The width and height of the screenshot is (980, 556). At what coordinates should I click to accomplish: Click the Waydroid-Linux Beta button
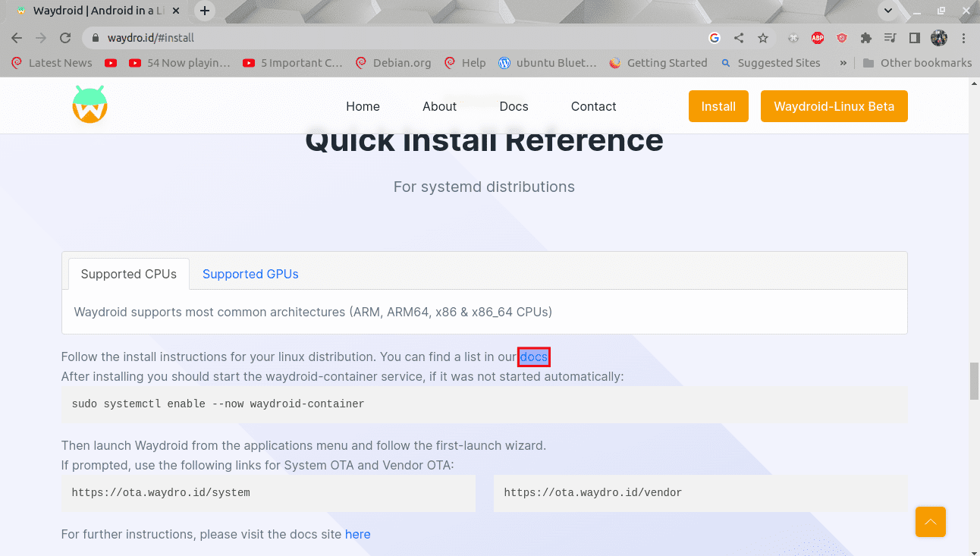[x=834, y=106]
